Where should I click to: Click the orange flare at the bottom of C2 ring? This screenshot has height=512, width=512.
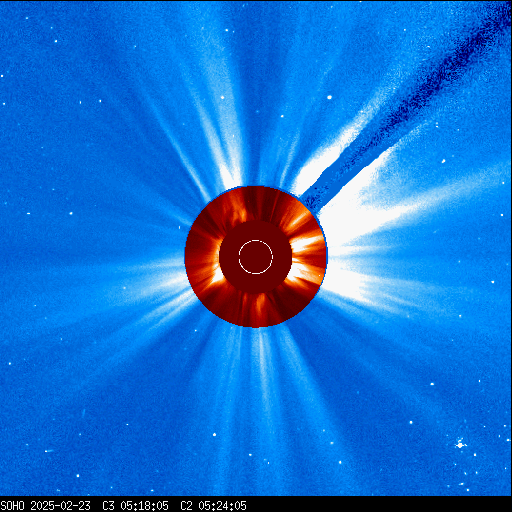259,307
